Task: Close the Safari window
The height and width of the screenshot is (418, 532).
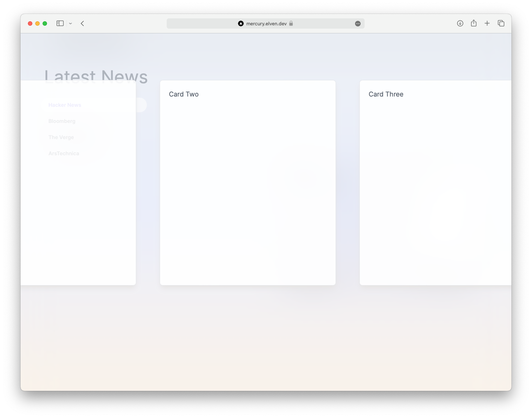Action: pyautogui.click(x=30, y=23)
